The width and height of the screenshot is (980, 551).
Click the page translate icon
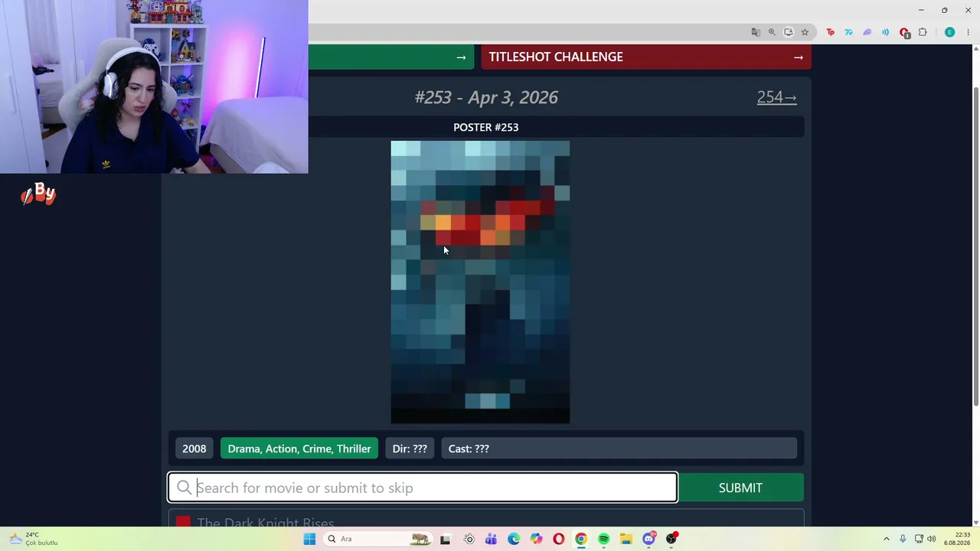point(756,32)
